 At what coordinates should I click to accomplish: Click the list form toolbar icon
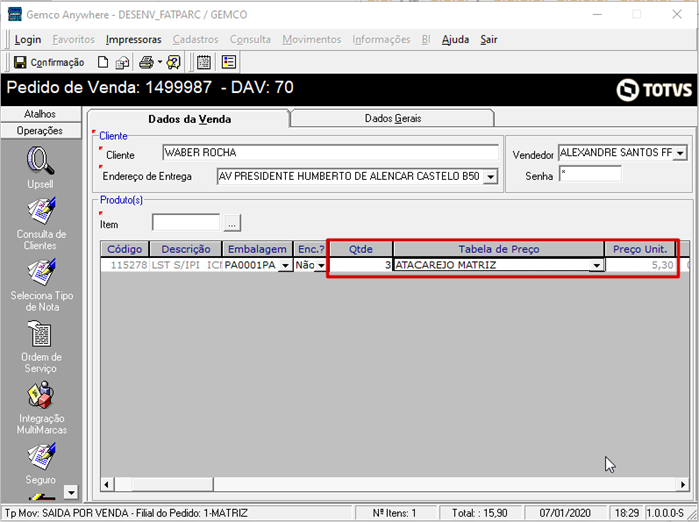229,62
